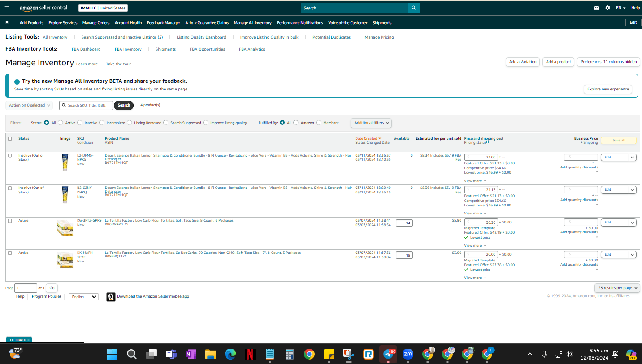The height and width of the screenshot is (364, 642).
Task: Click the 'Save all' button
Action: [619, 140]
